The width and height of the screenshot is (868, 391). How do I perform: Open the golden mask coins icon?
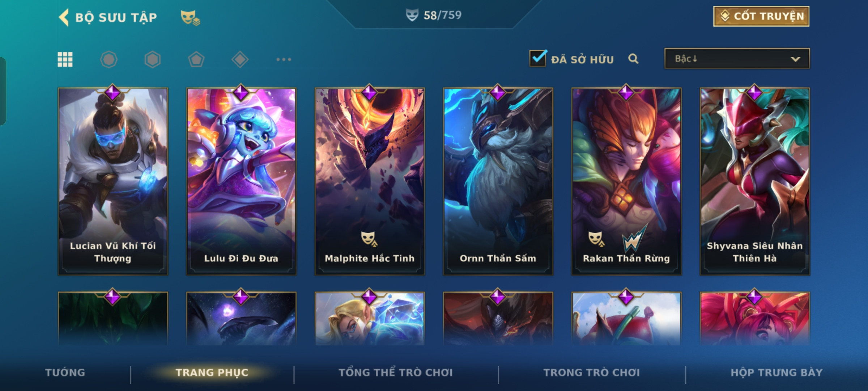[x=190, y=17]
